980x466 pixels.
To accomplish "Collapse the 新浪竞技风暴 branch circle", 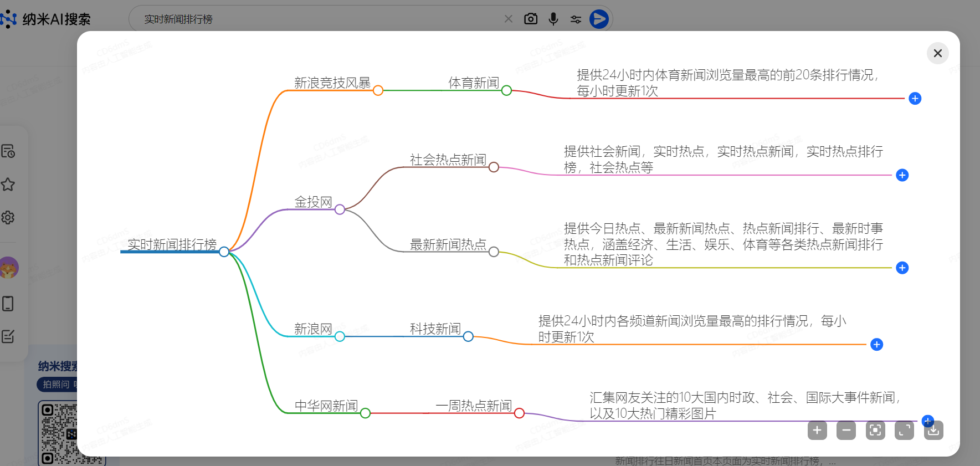I will coord(378,90).
